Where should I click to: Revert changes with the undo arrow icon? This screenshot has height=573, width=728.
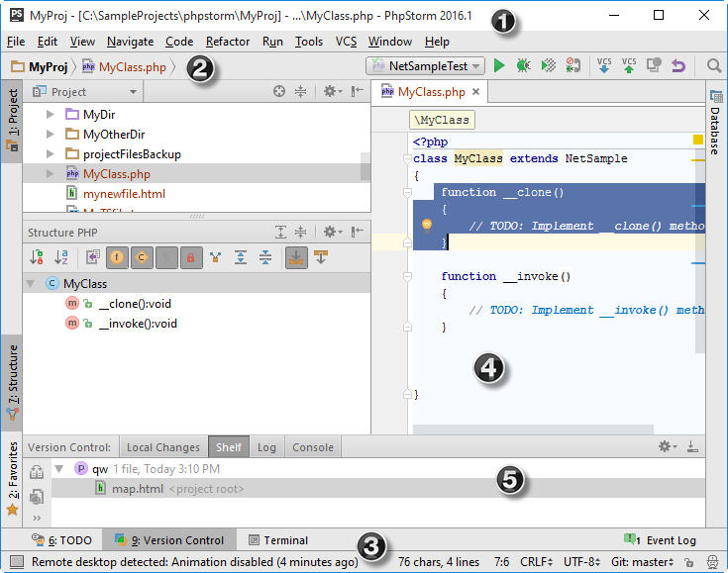678,66
